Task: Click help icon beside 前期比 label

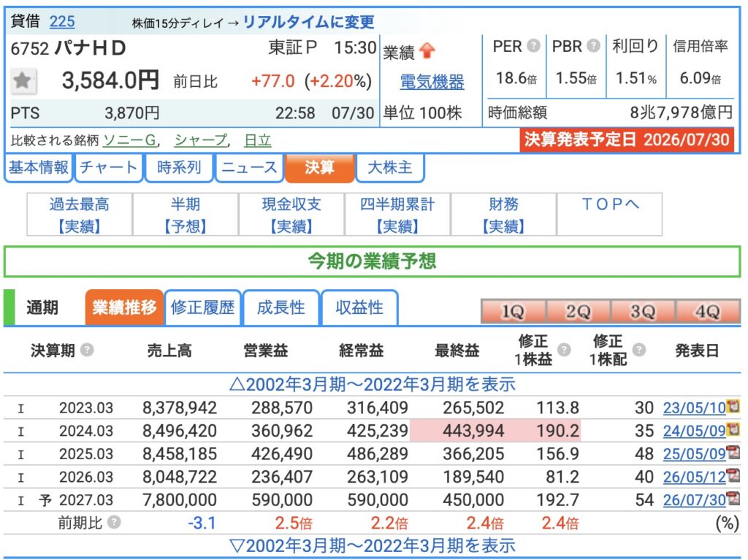Action: click(114, 522)
